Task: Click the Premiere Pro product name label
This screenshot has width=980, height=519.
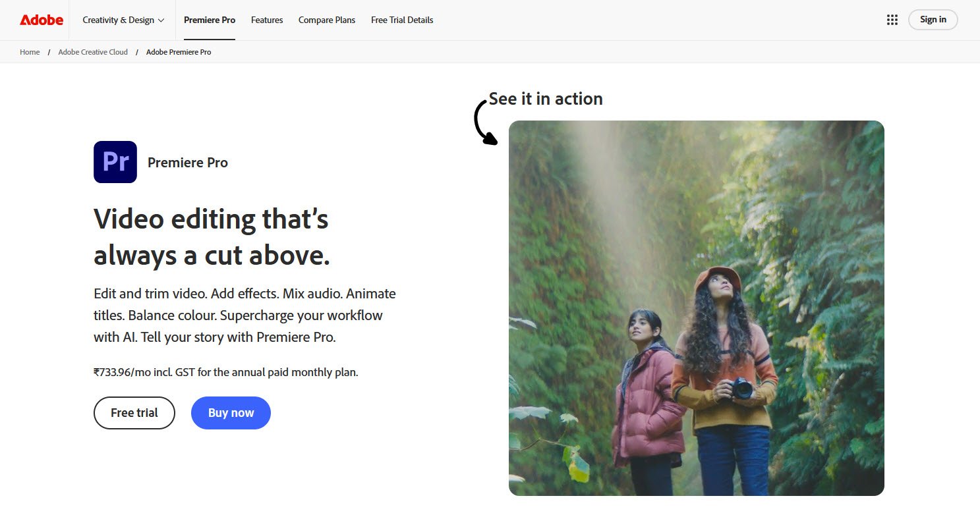Action: pos(188,163)
